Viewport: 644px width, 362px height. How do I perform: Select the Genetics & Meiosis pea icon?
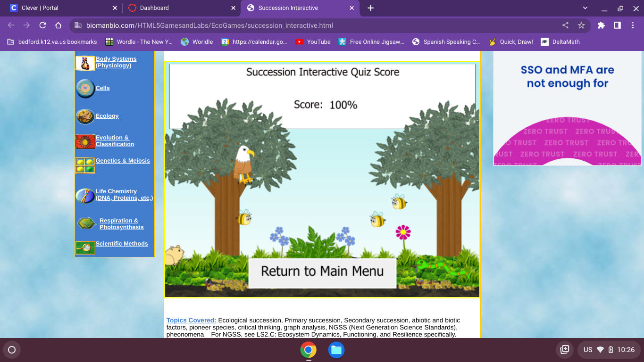pyautogui.click(x=85, y=165)
